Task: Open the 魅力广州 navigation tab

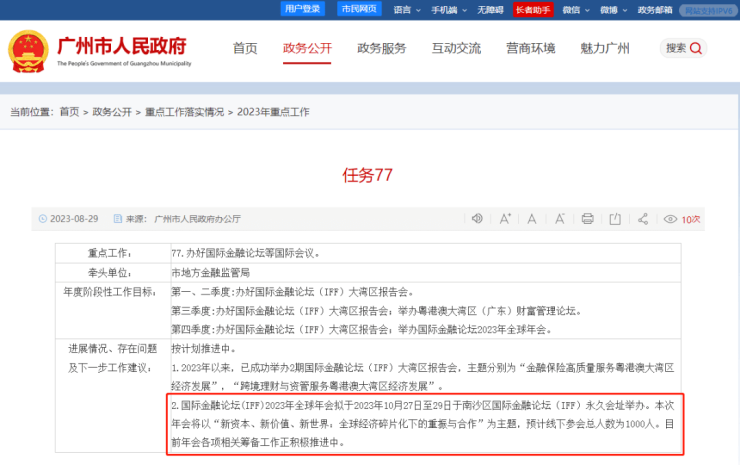Action: (x=605, y=48)
